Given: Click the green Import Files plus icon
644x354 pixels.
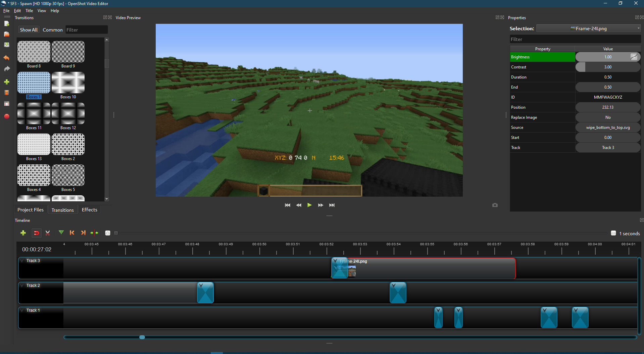Looking at the screenshot, I should click(x=6, y=82).
